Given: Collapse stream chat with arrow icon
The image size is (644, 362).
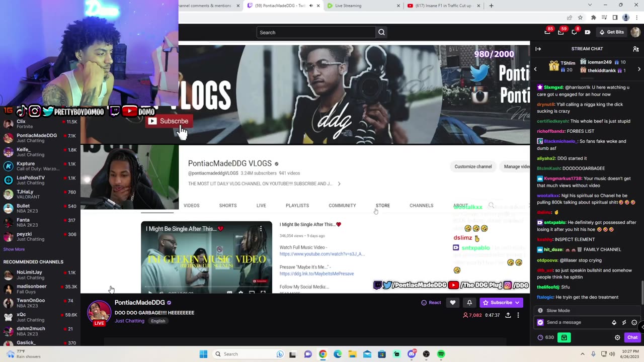Looking at the screenshot, I should click(538, 49).
